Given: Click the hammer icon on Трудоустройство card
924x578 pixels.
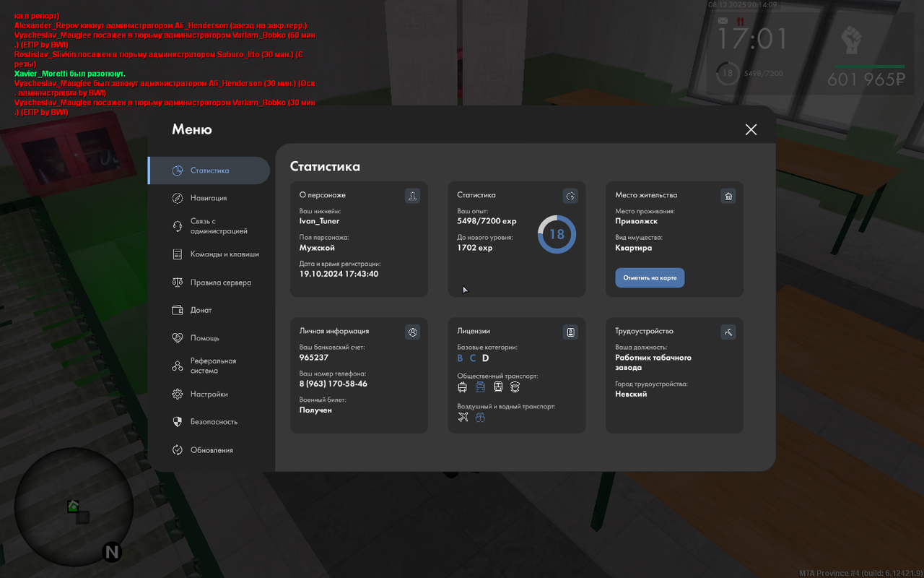Looking at the screenshot, I should (x=728, y=332).
